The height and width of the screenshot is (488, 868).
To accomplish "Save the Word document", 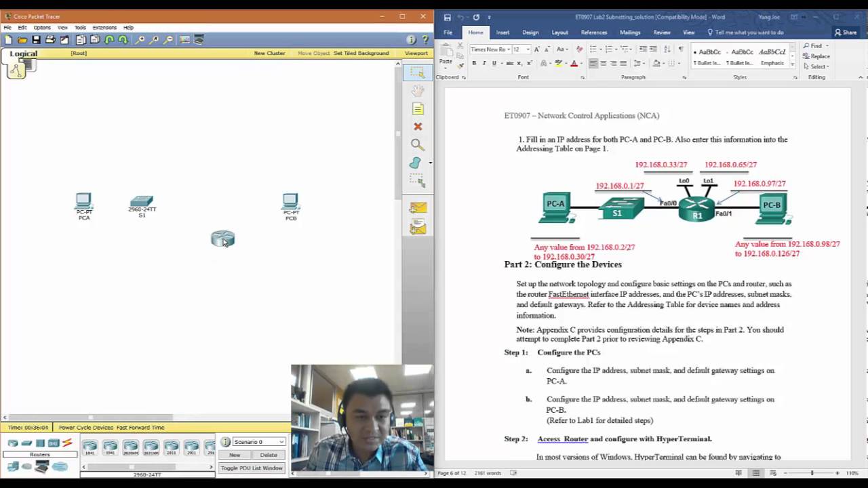I will click(x=447, y=17).
